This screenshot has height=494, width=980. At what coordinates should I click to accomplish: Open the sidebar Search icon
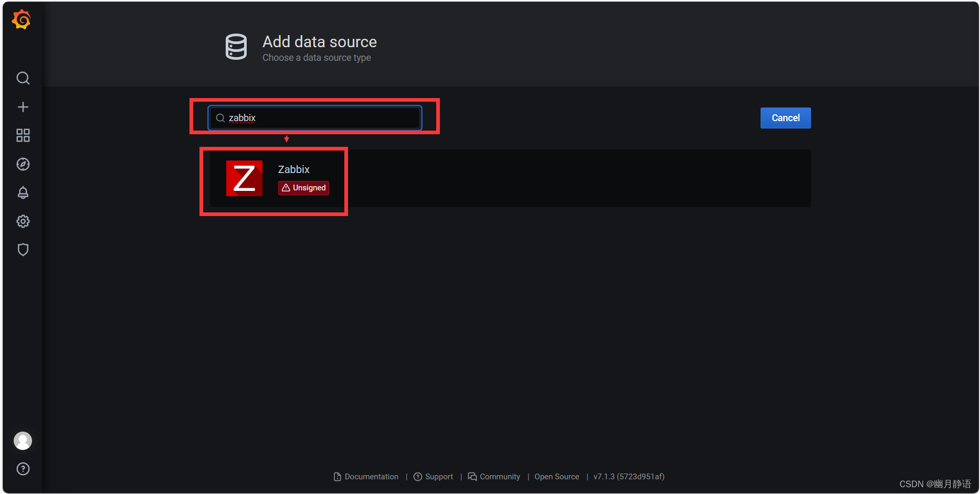click(x=23, y=78)
